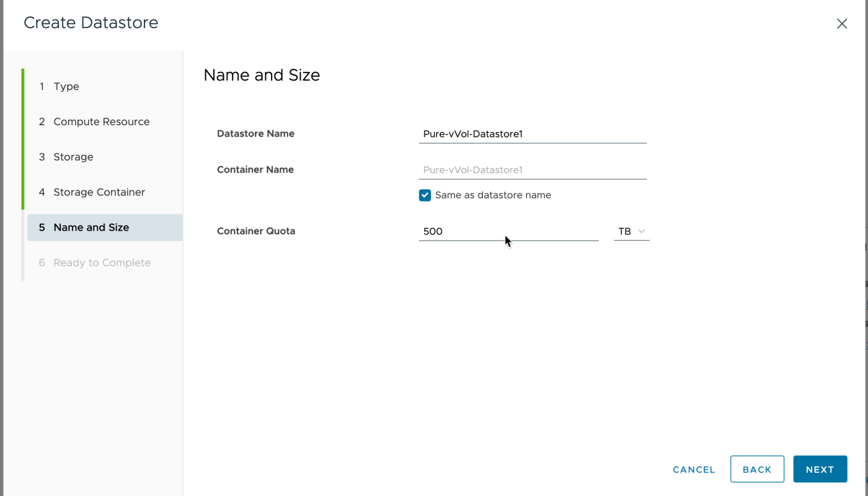Open the Compute Resource step

tap(101, 122)
